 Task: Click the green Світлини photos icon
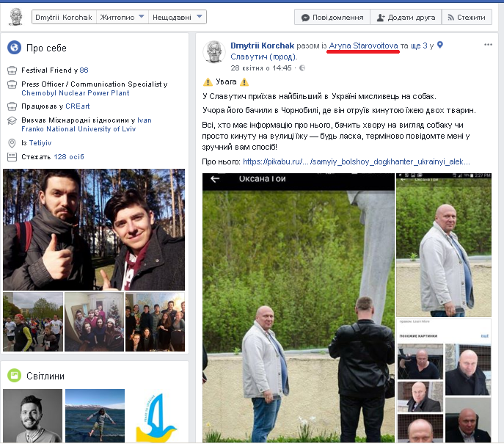14,375
